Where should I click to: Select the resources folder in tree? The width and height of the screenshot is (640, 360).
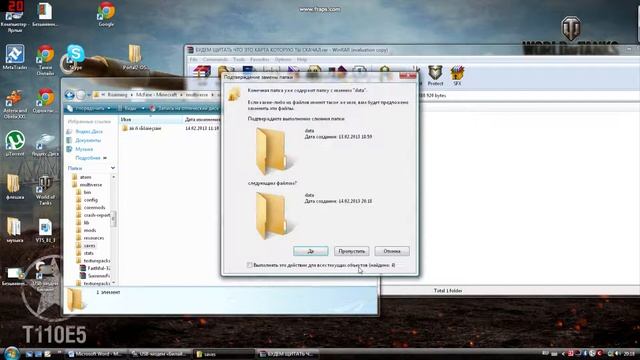point(93,238)
